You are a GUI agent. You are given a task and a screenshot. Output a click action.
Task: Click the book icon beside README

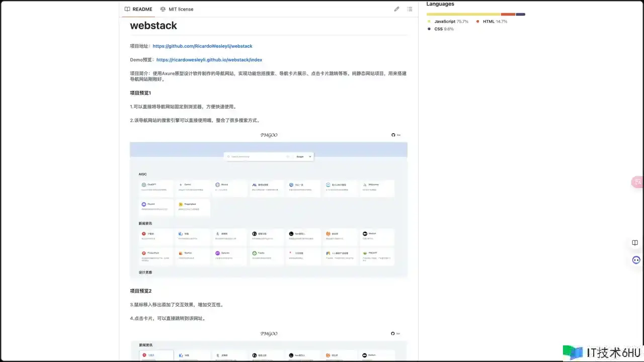(127, 9)
